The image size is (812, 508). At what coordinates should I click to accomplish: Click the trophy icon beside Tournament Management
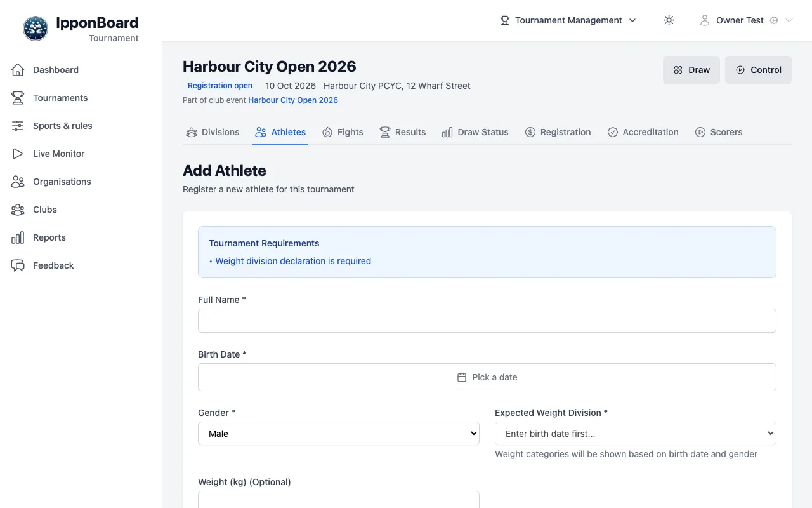point(505,20)
